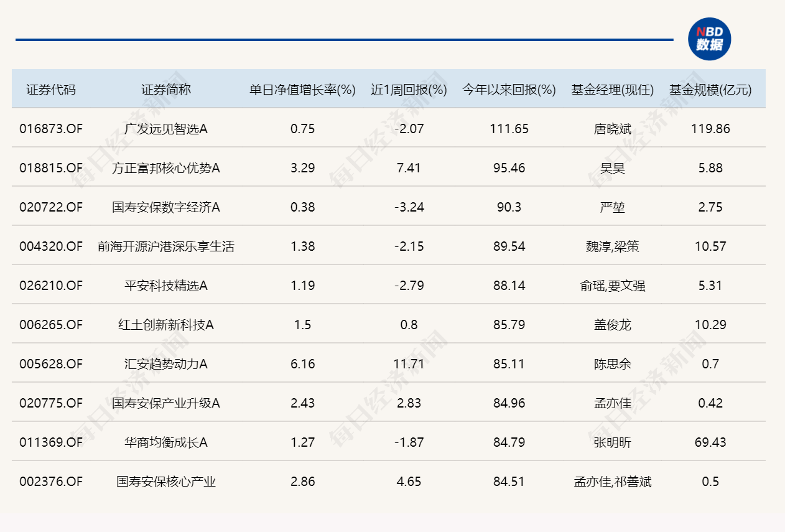The image size is (785, 532).
Task: Click fund name 前海开源沪港深乐享生活
Action: (166, 246)
